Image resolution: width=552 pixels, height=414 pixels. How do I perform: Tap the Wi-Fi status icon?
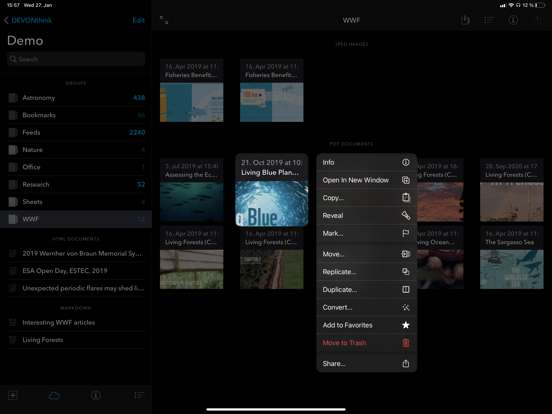pyautogui.click(x=511, y=5)
